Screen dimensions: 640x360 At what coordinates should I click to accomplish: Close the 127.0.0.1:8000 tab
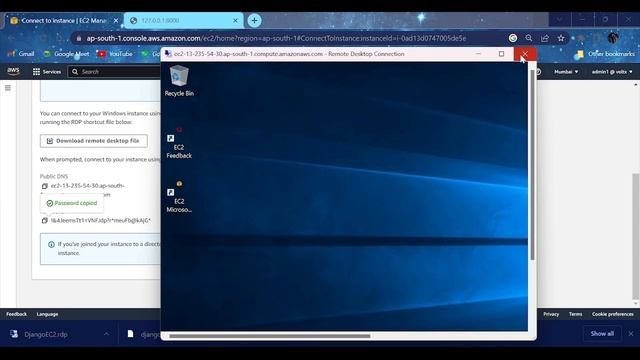tap(236, 20)
